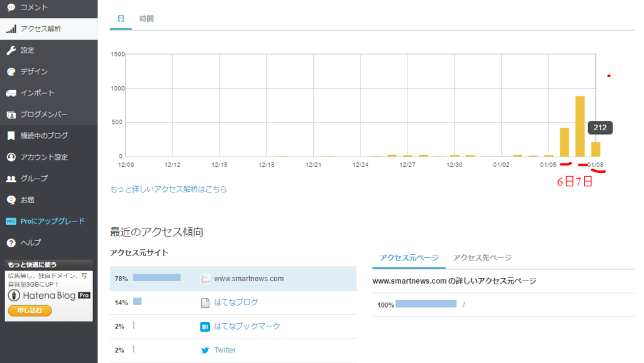Click the 14% progress bar for はてなブログ
The image size is (644, 363).
click(137, 301)
